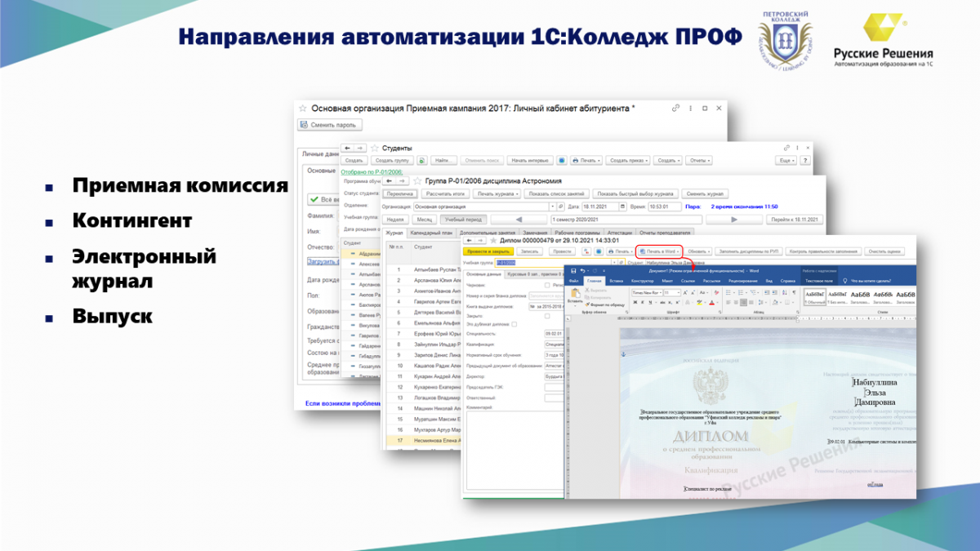The width and height of the screenshot is (980, 551).
Task: Click Показать список занятий
Action: pyautogui.click(x=556, y=194)
